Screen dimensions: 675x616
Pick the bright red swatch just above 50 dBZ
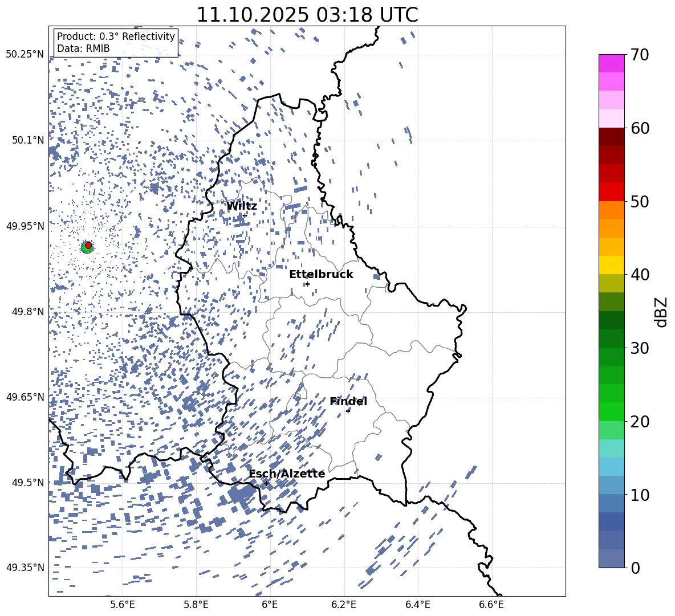pyautogui.click(x=611, y=192)
